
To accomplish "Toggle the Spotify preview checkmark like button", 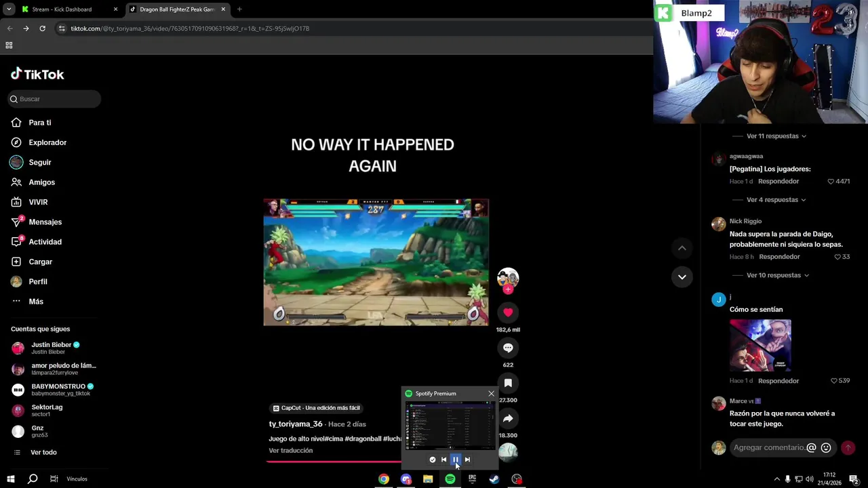I will click(x=433, y=460).
